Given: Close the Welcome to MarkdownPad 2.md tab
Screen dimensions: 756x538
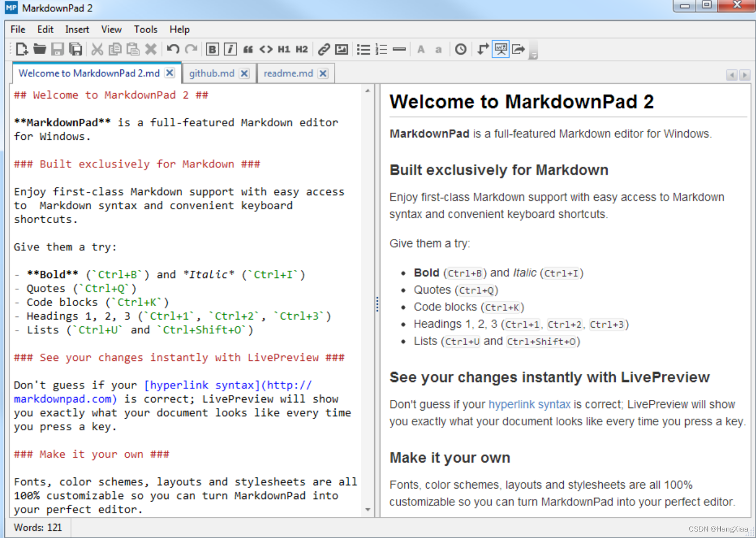Looking at the screenshot, I should tap(170, 73).
